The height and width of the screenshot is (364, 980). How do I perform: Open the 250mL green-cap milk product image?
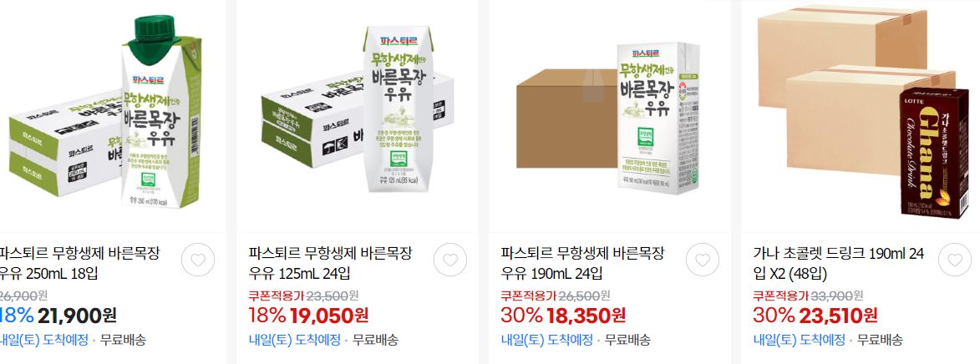point(106,114)
